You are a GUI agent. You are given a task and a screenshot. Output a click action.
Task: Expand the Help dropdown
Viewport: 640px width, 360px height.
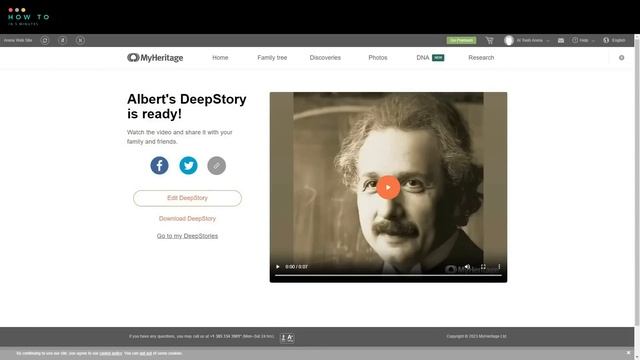point(583,40)
